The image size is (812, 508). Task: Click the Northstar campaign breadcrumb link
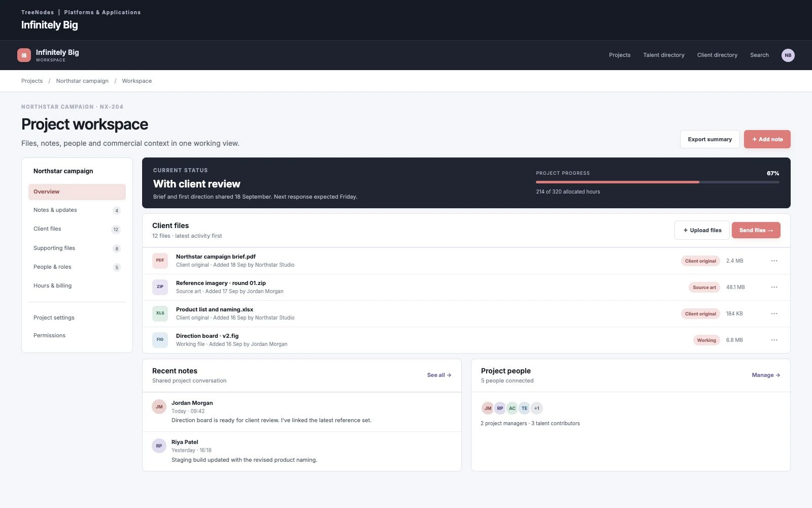tap(82, 81)
